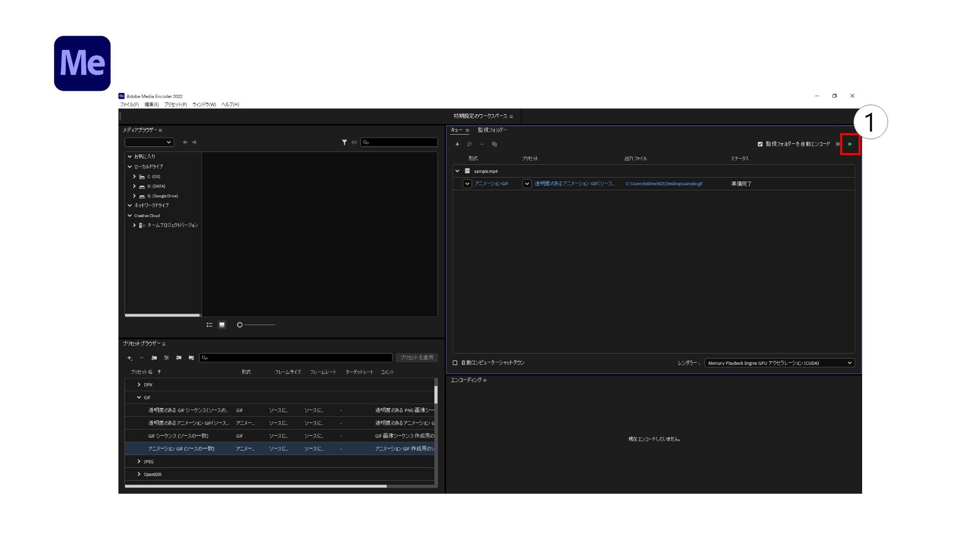
Task: Switch to the 監視フォルダー tab
Action: click(x=492, y=130)
